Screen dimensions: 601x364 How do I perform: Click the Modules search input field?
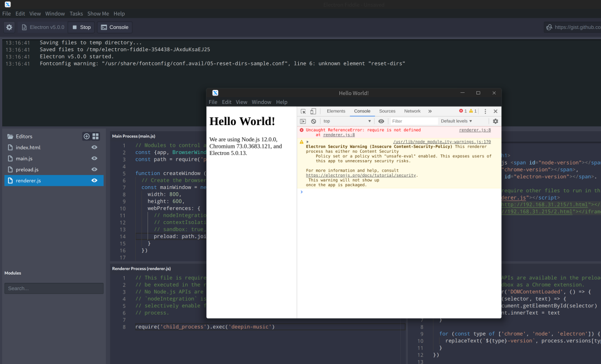(54, 288)
